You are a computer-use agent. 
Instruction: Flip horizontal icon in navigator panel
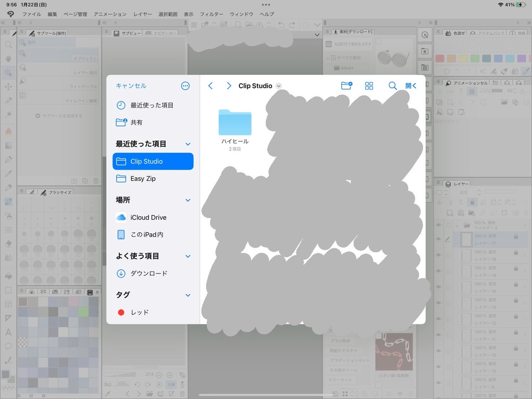pos(171,385)
